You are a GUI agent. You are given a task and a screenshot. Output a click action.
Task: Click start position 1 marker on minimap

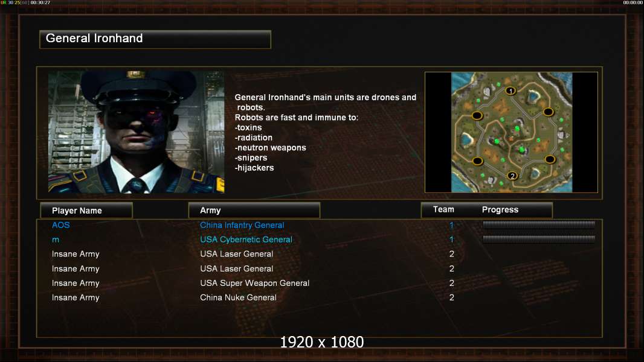pyautogui.click(x=510, y=91)
